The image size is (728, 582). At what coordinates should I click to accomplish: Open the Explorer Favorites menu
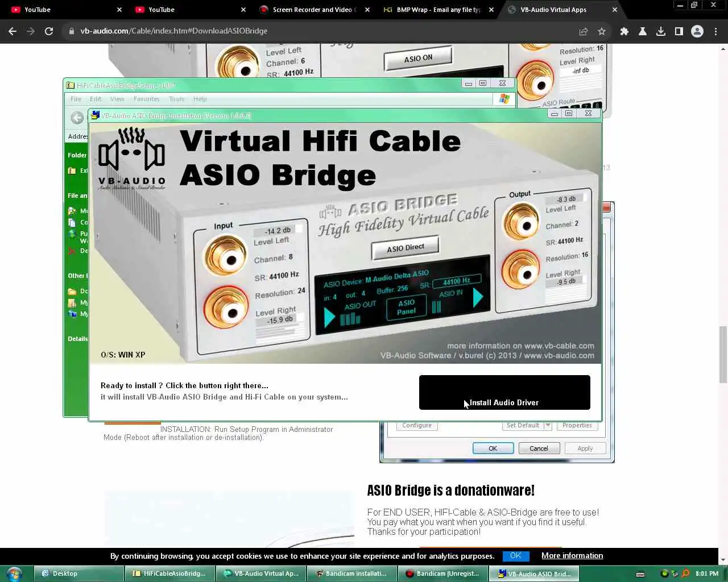tap(146, 99)
